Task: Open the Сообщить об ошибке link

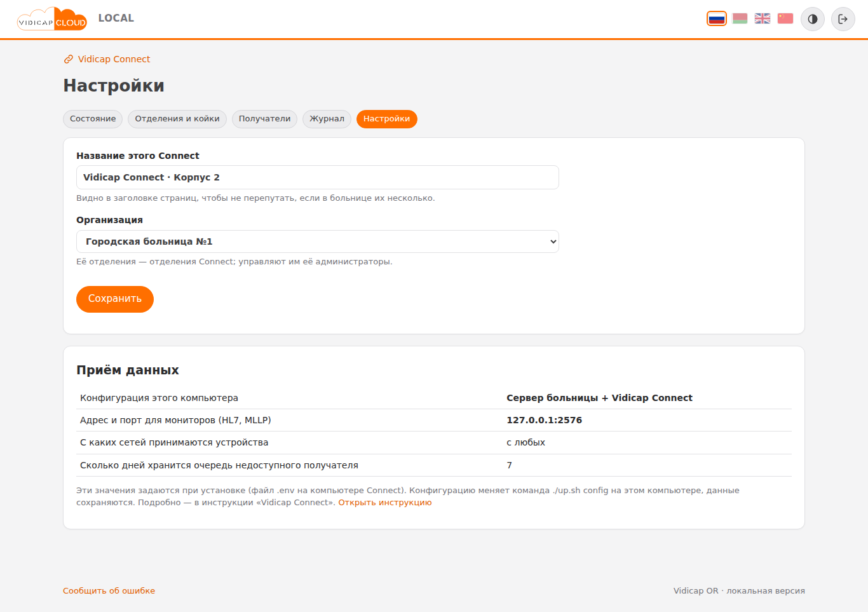Action: (x=109, y=591)
